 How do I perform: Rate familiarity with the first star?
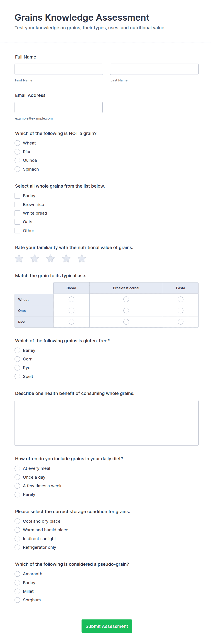(x=19, y=259)
